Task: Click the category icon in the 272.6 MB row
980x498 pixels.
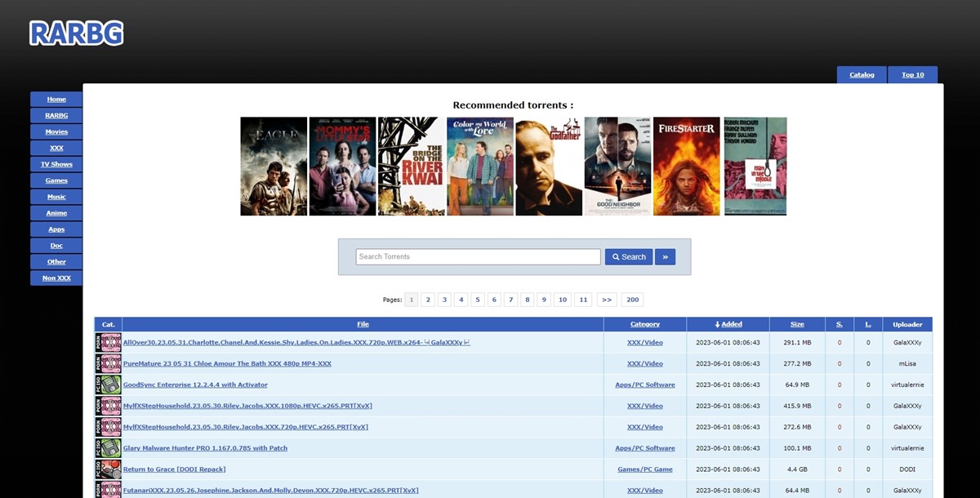Action: click(108, 427)
